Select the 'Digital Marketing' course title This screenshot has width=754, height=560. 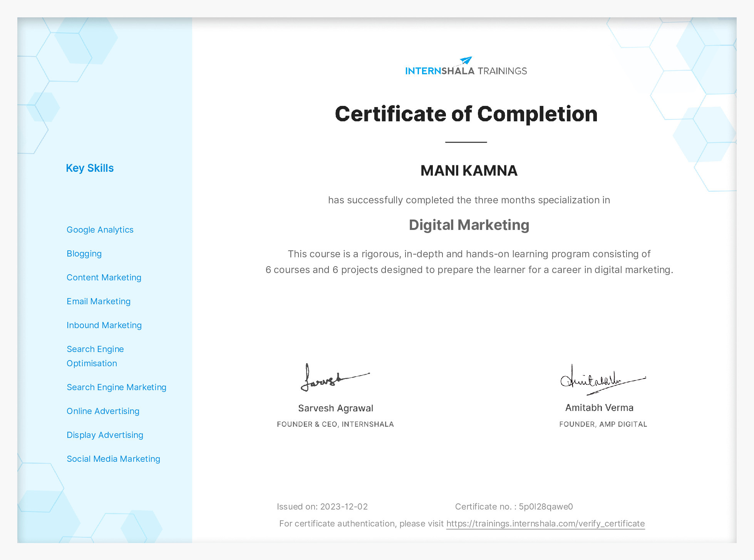point(469,225)
